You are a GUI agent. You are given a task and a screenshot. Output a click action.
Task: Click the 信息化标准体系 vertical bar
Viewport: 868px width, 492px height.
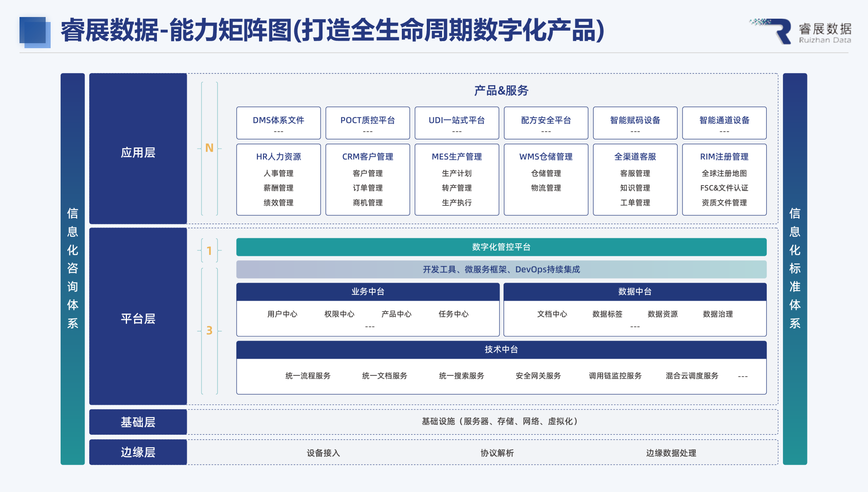click(x=795, y=269)
